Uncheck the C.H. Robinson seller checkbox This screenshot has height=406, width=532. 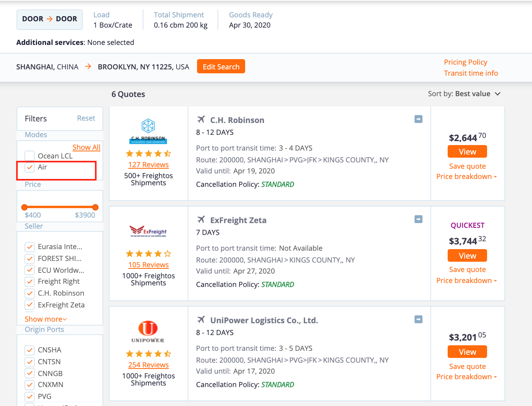pyautogui.click(x=30, y=293)
